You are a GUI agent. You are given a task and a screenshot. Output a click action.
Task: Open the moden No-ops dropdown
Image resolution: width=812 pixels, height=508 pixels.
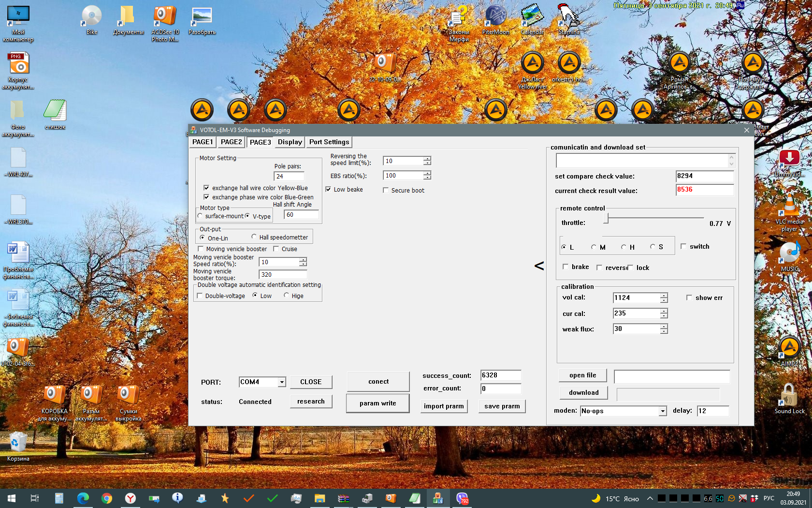pos(663,411)
